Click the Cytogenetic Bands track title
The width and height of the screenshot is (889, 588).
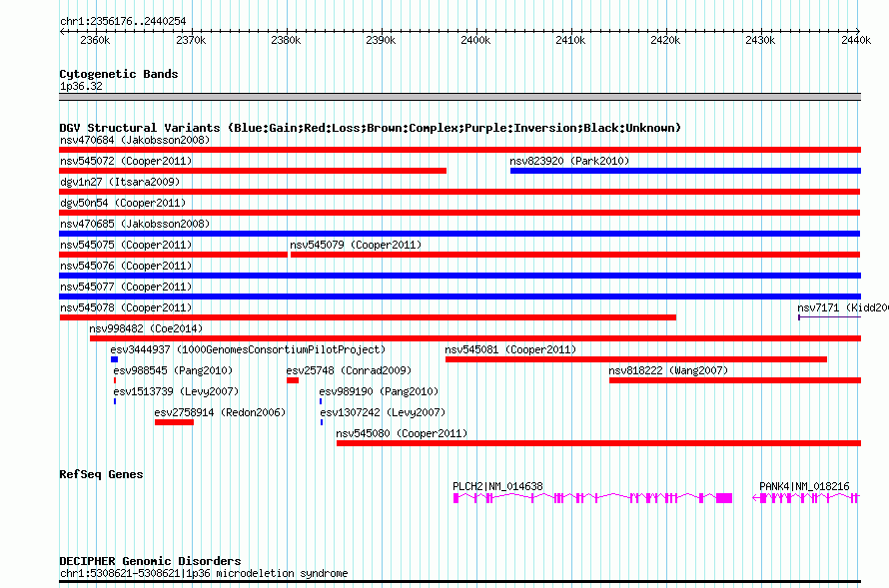tap(119, 74)
